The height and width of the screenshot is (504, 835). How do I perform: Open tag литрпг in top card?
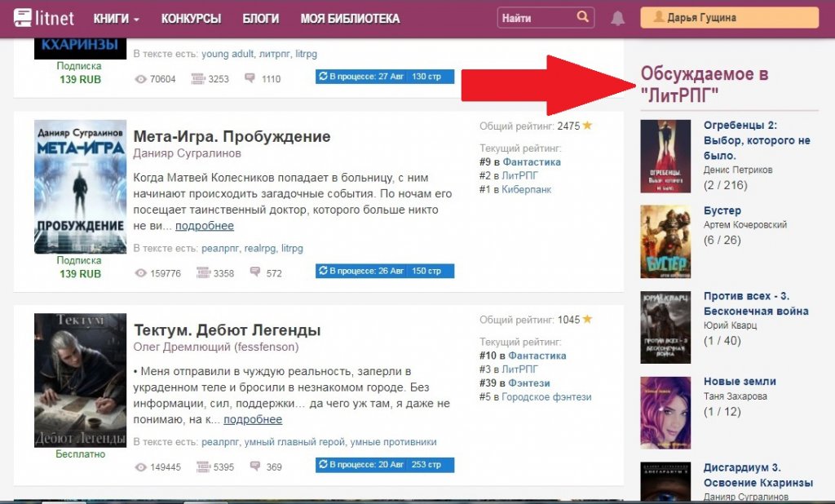[274, 54]
